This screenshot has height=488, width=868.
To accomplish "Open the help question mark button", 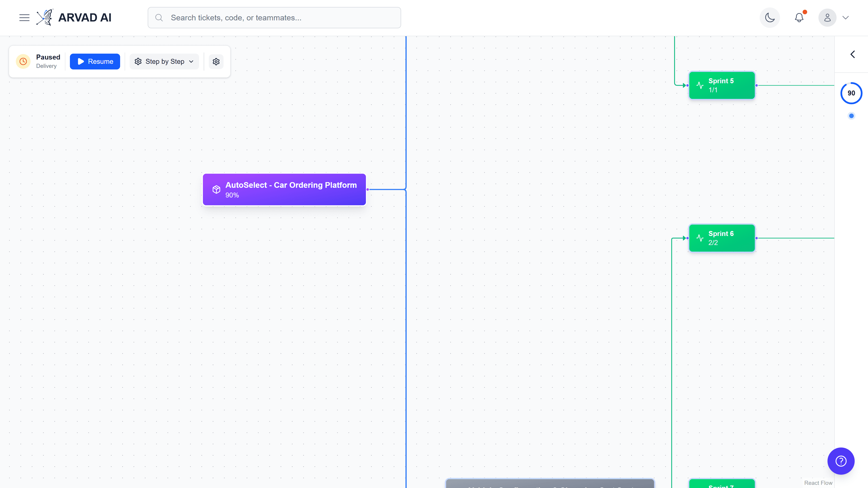I will click(x=841, y=461).
